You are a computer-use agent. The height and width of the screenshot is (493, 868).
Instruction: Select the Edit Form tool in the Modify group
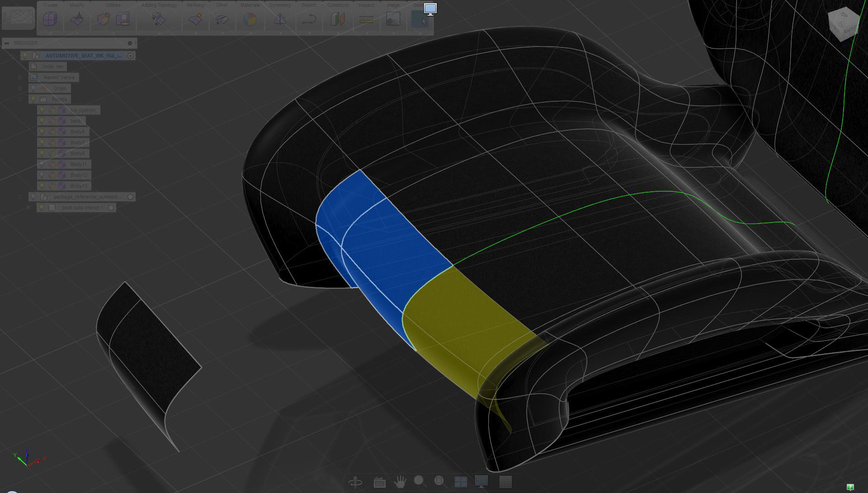coord(77,19)
